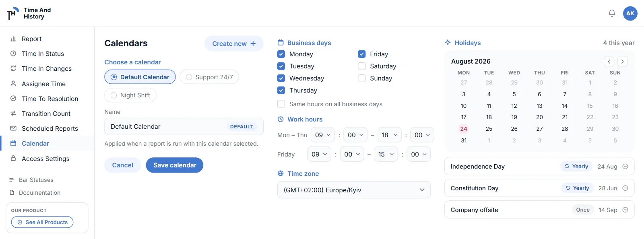Click the Bar Statuses list icon

pos(12,180)
